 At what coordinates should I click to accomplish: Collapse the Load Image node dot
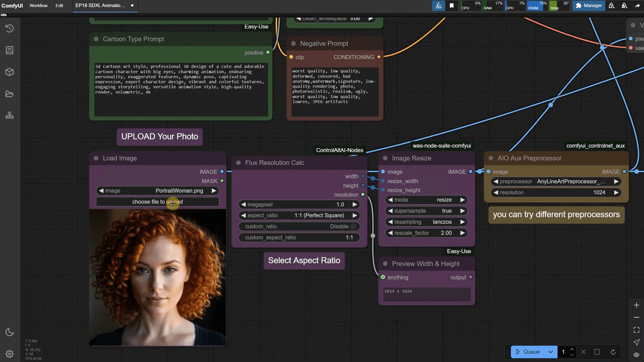click(x=96, y=158)
